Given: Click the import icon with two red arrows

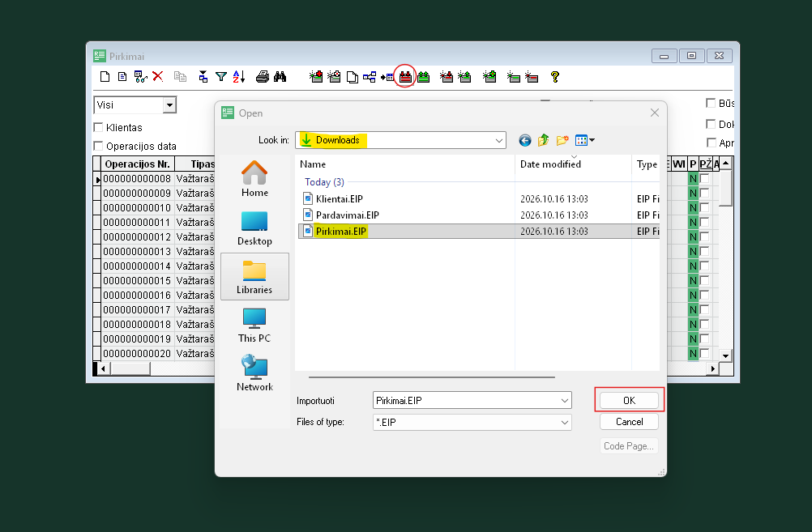Looking at the screenshot, I should [405, 77].
